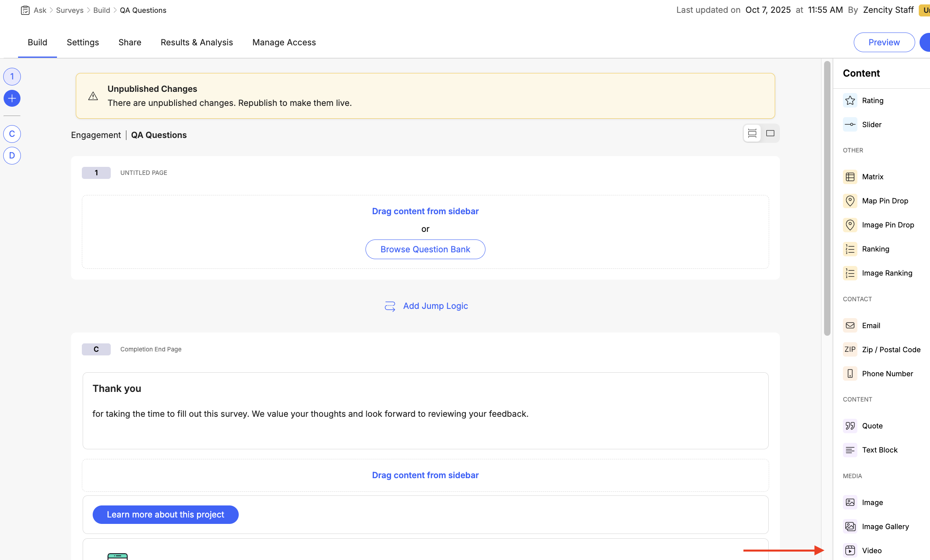Image resolution: width=930 pixels, height=560 pixels.
Task: Switch to single page view toggle
Action: [x=770, y=133]
